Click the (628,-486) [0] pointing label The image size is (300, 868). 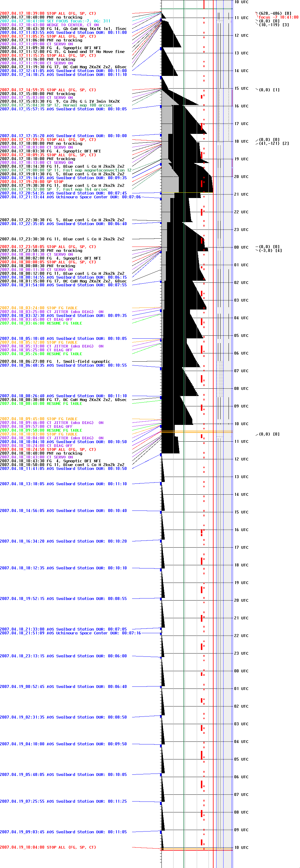[275, 14]
